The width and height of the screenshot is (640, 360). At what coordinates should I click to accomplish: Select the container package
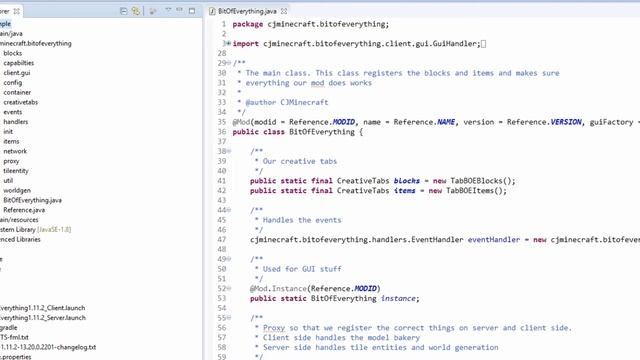tap(17, 92)
